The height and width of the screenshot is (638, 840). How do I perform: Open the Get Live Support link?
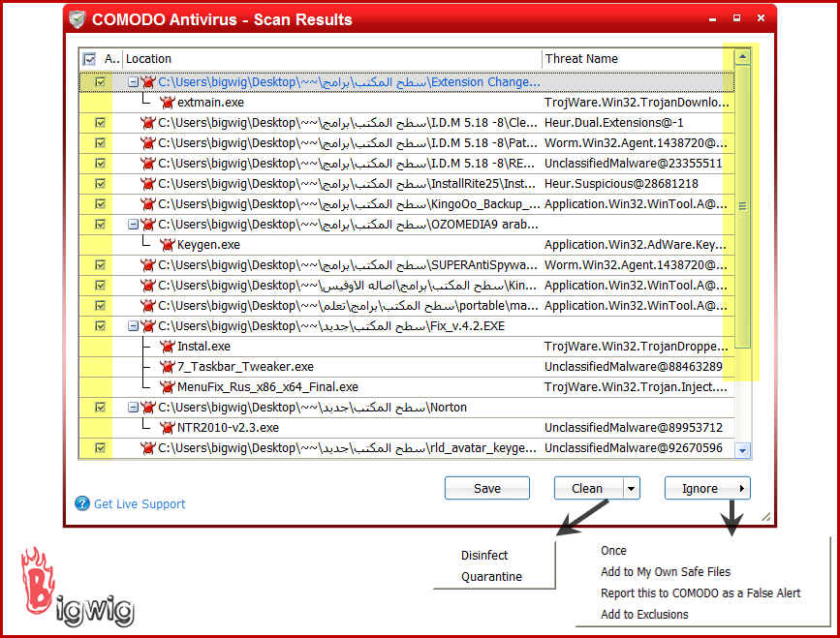[140, 504]
